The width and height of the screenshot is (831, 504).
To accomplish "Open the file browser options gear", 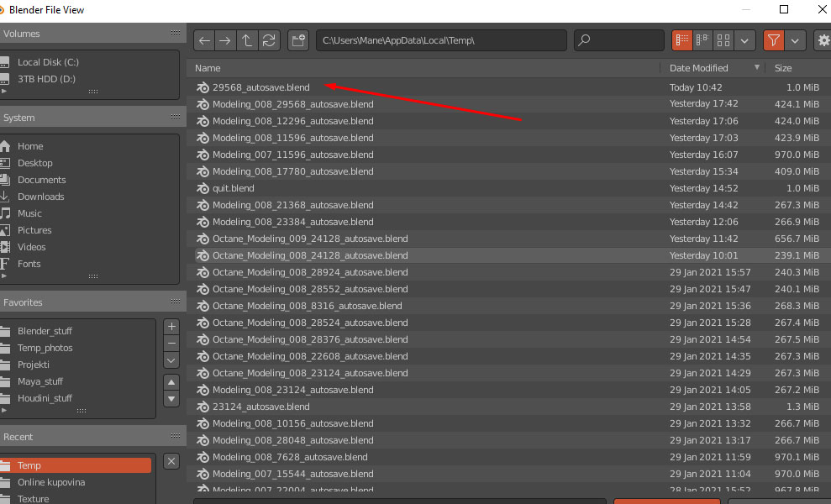I will coord(823,40).
